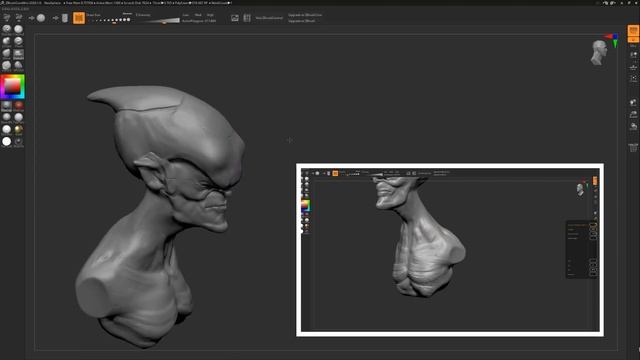Pick the smallest Draw Size dot
The height and width of the screenshot is (360, 640).
pyautogui.click(x=93, y=20)
